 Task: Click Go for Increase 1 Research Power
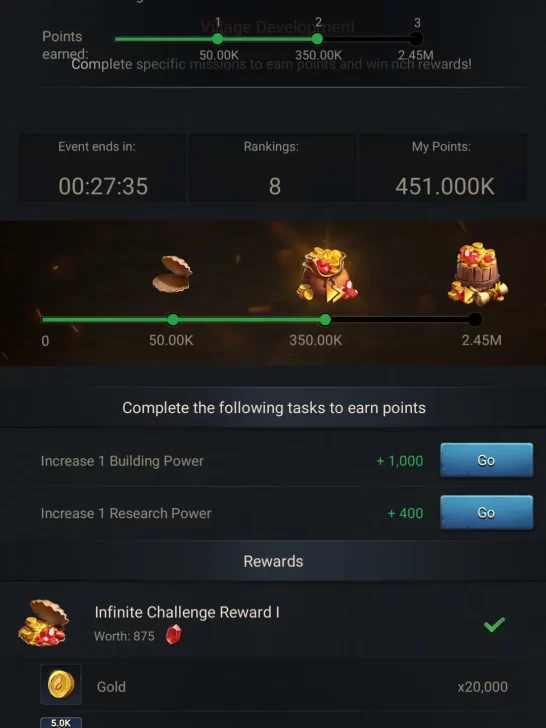tap(487, 513)
